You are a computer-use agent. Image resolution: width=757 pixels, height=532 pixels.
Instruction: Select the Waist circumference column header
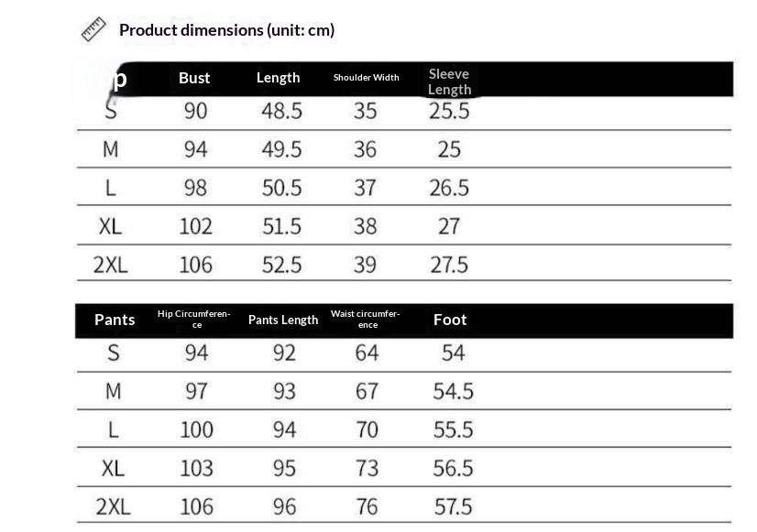coord(366,319)
